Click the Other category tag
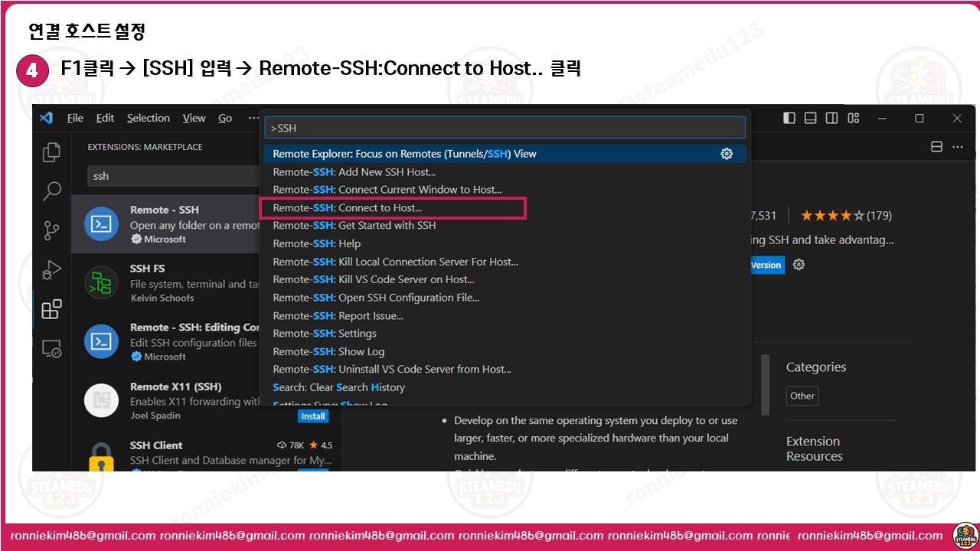The image size is (980, 551). [802, 396]
